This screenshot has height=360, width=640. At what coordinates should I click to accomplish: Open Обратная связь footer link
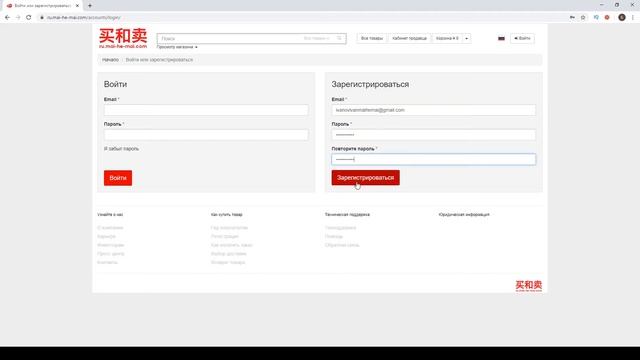click(342, 245)
